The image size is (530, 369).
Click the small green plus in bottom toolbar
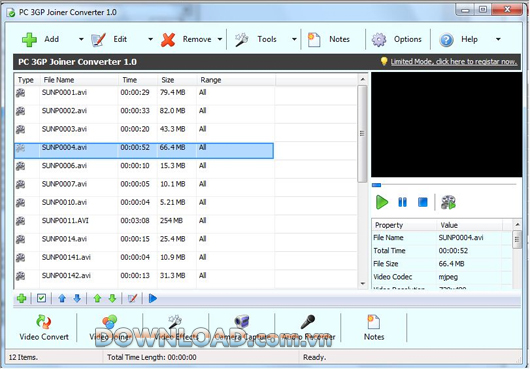22,298
